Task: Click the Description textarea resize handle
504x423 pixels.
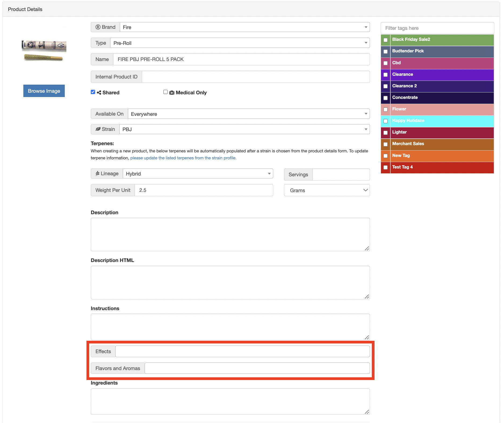Action: point(367,249)
